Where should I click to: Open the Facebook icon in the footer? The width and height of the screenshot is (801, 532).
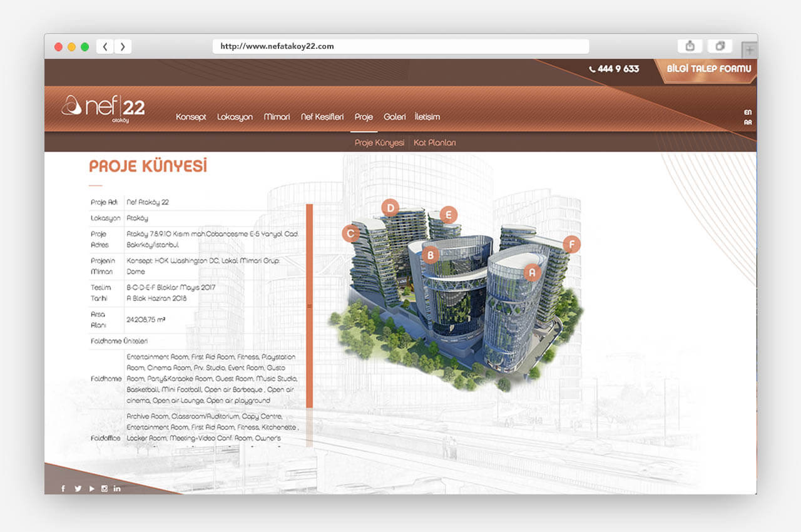point(63,488)
